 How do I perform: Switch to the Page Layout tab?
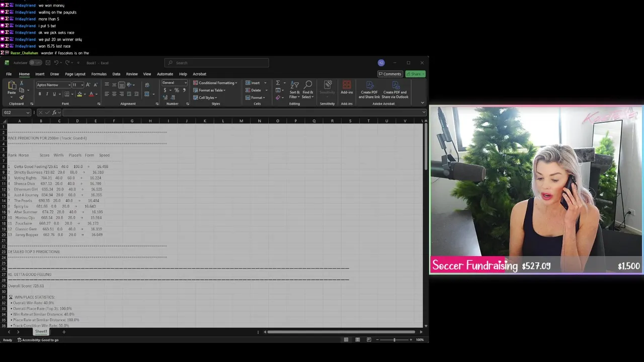pyautogui.click(x=75, y=74)
